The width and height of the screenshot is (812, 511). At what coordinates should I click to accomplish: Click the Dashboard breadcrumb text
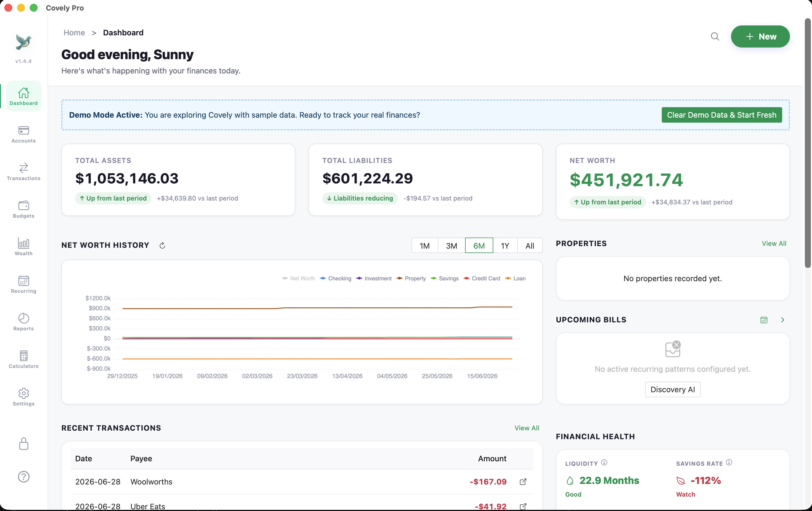click(x=123, y=33)
